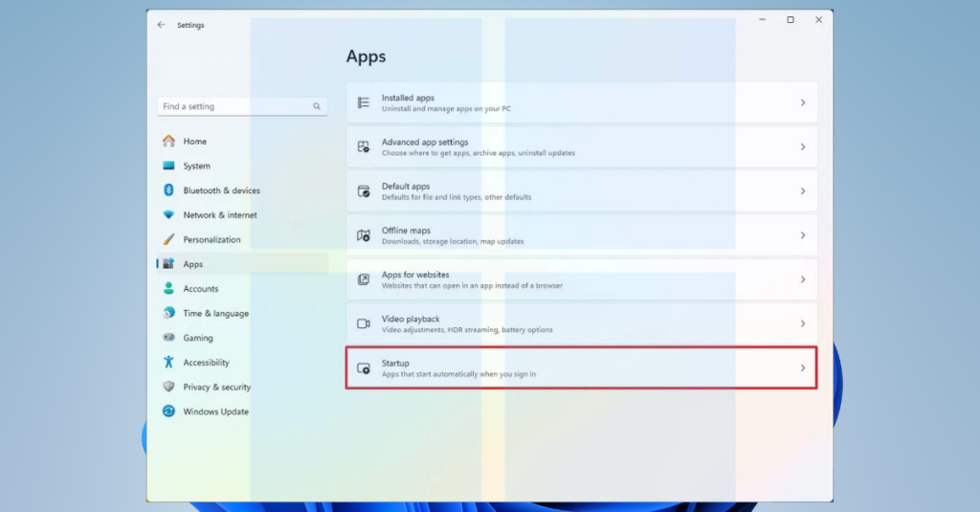
Task: Click the Default apps icon
Action: pos(363,191)
